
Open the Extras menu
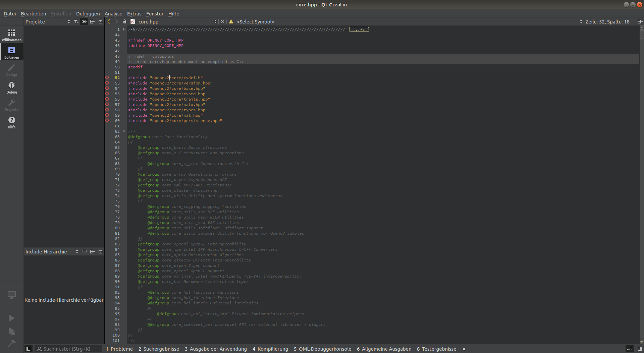[134, 13]
